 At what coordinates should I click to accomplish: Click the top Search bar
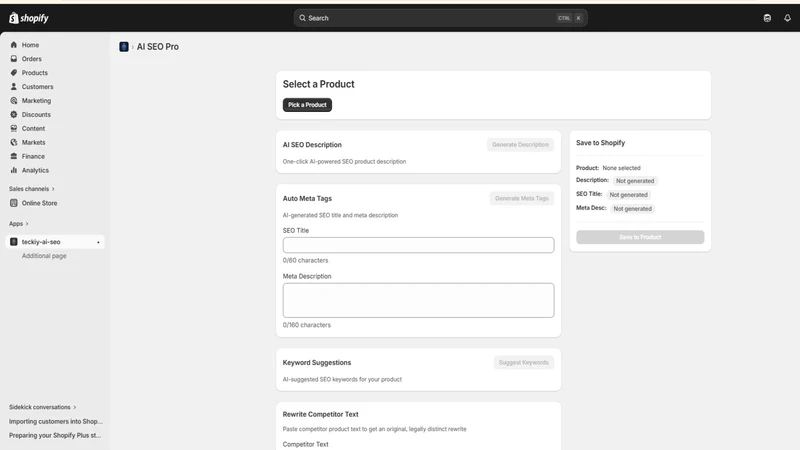(x=440, y=18)
